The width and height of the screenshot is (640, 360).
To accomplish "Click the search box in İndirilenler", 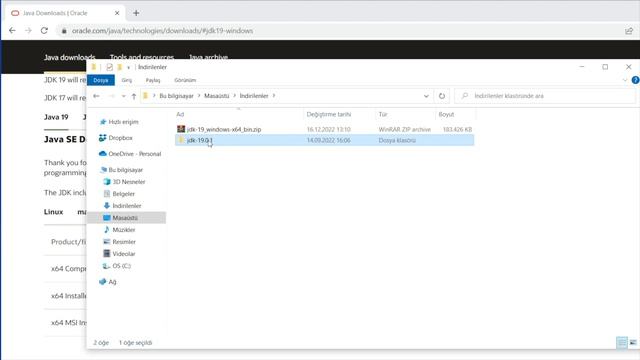I will (545, 96).
